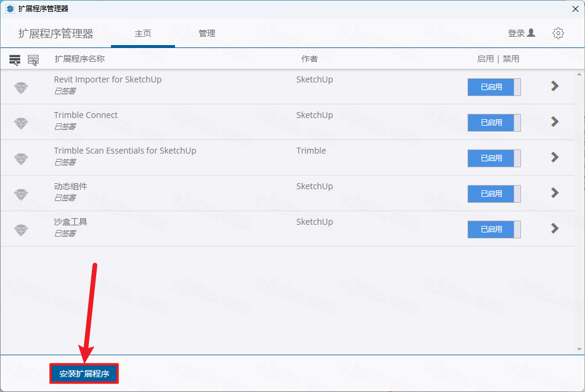Click the 登录 user profile icon

point(531,33)
